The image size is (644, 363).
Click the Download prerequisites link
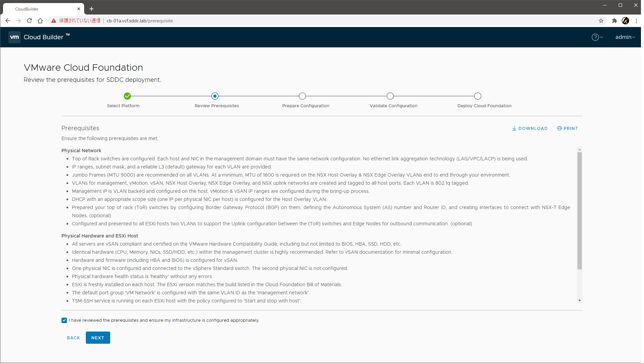[529, 129]
